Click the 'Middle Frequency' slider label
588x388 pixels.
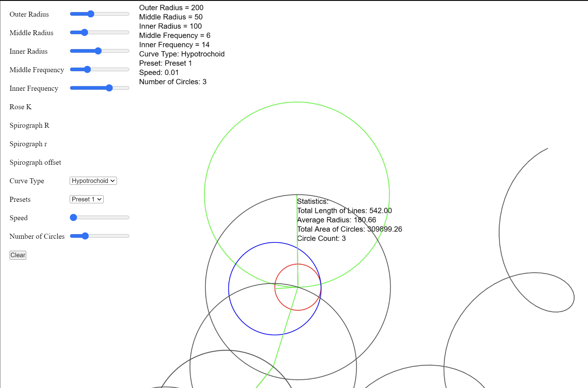(37, 70)
